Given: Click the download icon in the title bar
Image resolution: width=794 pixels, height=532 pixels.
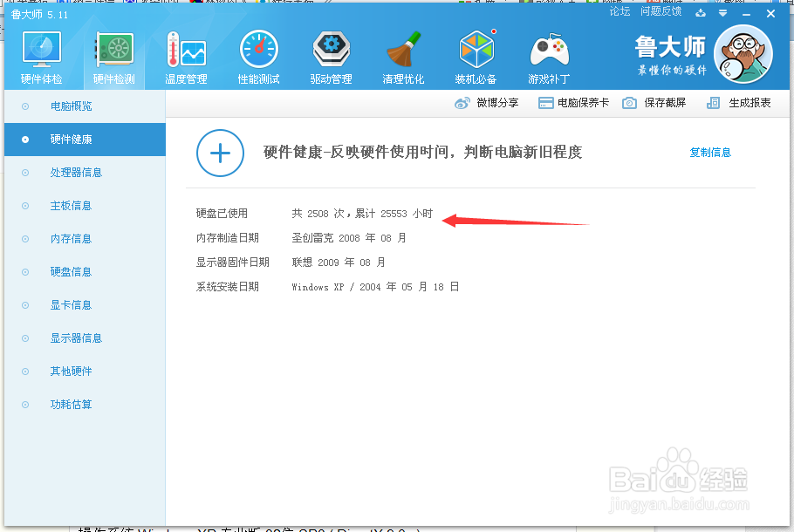Looking at the screenshot, I should click(700, 13).
